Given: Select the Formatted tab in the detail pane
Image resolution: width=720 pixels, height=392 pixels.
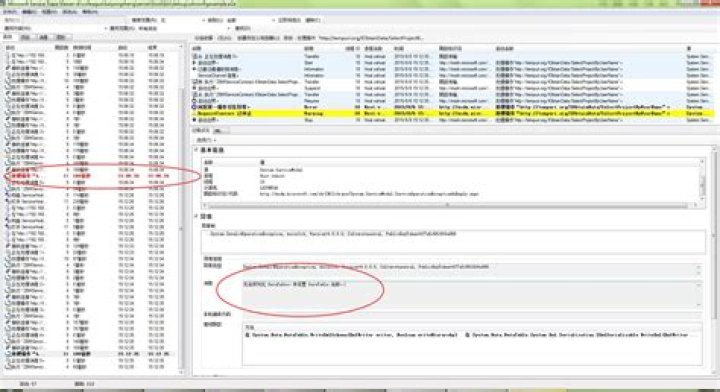Looking at the screenshot, I should [x=201, y=131].
